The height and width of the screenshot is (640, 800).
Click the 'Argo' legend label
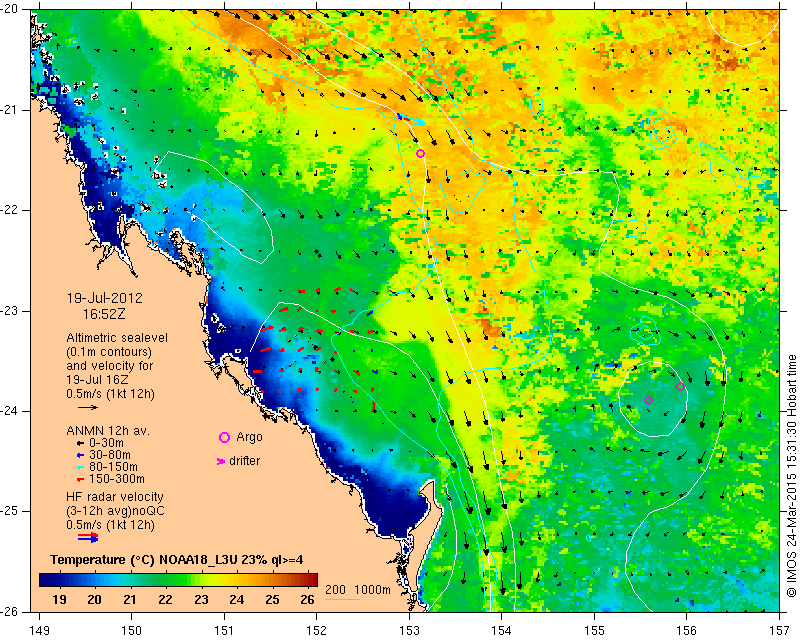[249, 437]
